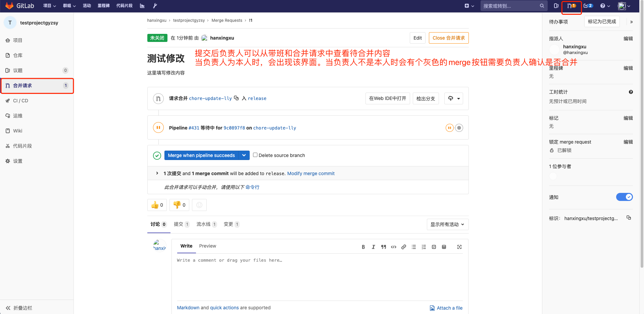Image resolution: width=644 pixels, height=314 pixels.
Task: Switch the comment editor to full screen
Action: [x=459, y=247]
